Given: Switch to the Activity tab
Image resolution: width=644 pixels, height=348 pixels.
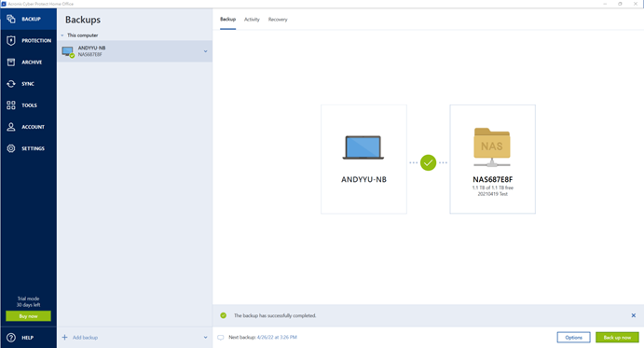Looking at the screenshot, I should pyautogui.click(x=252, y=20).
